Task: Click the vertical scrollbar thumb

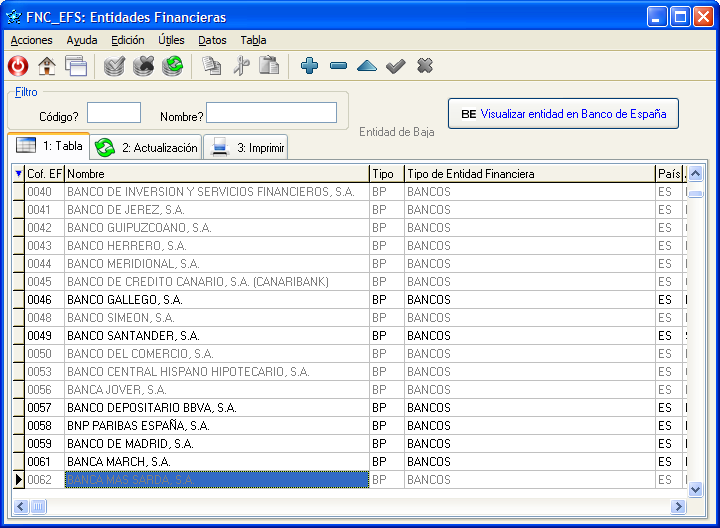Action: [696, 194]
